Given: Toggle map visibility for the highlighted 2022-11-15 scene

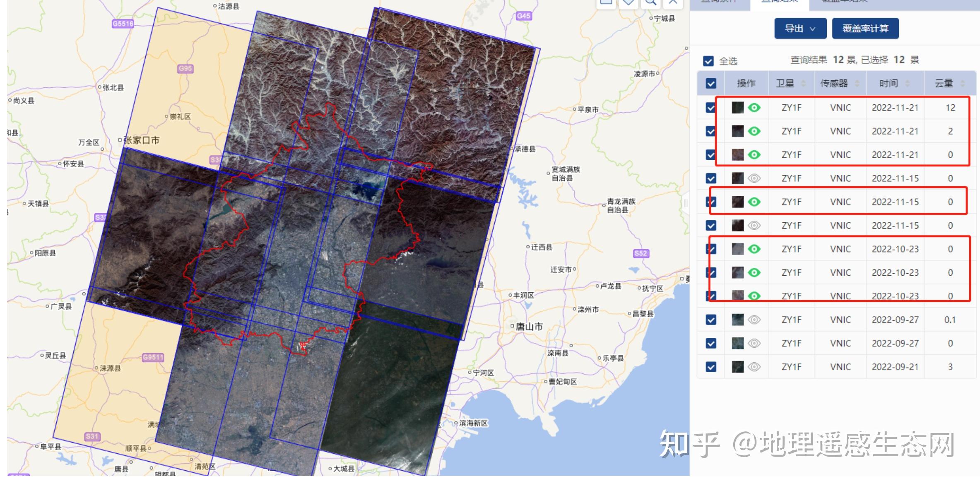Looking at the screenshot, I should click(754, 202).
